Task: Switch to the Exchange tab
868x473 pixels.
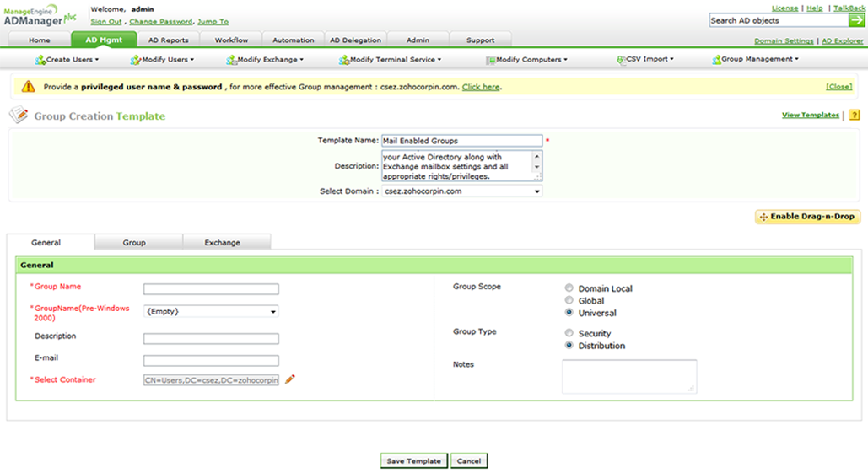Action: click(x=223, y=243)
